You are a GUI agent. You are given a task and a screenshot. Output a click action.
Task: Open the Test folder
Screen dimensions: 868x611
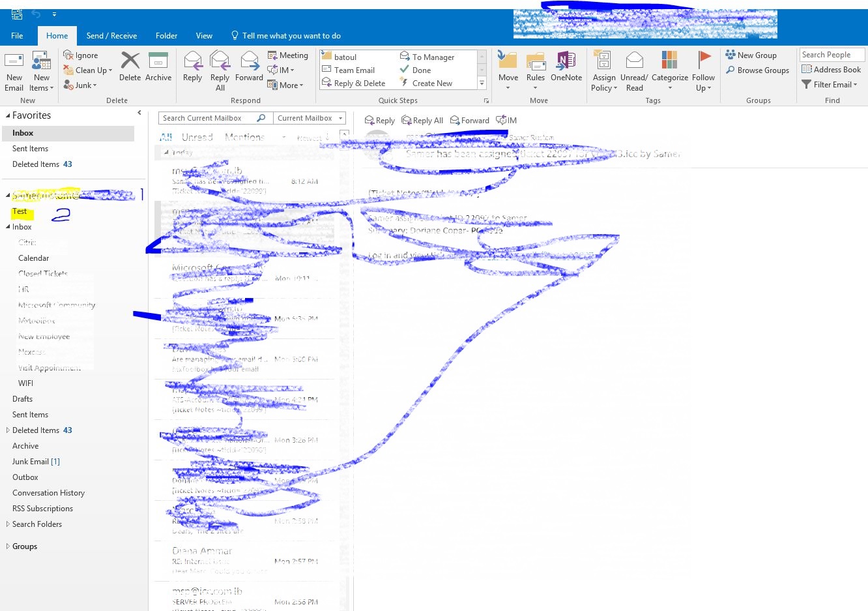(x=20, y=211)
